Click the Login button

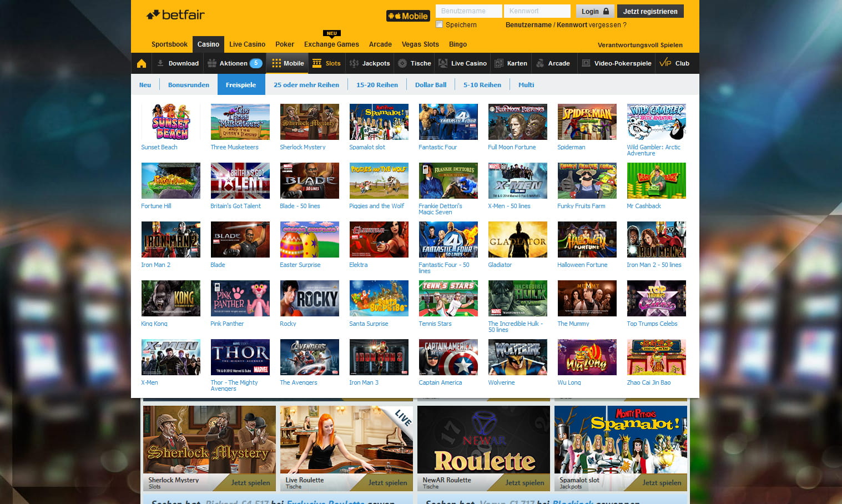click(x=594, y=11)
